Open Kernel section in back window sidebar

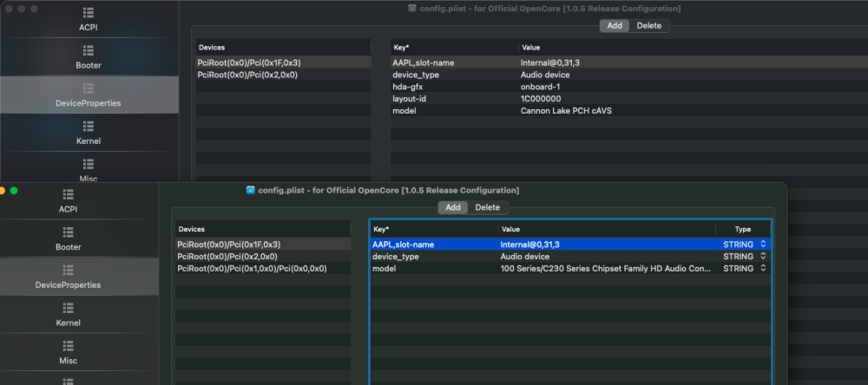88,133
